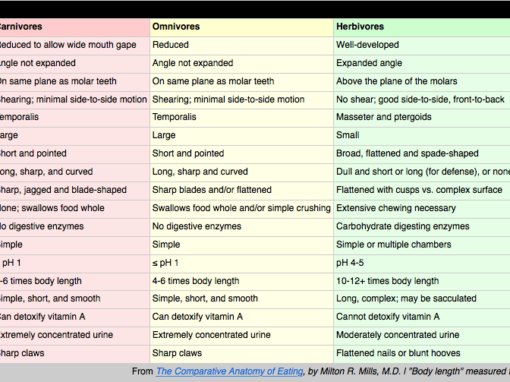Screen dimensions: 510x382
Task: Select carnivores 'Sharp, jagged and blade-shaped' cell
Action: point(75,190)
